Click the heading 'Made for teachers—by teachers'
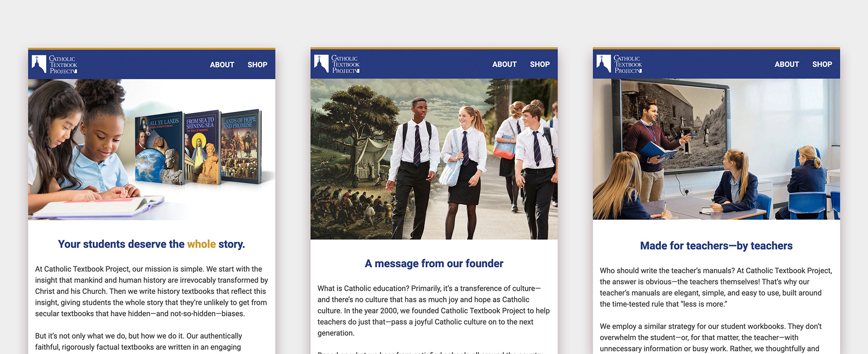The width and height of the screenshot is (868, 354). pyautogui.click(x=716, y=246)
